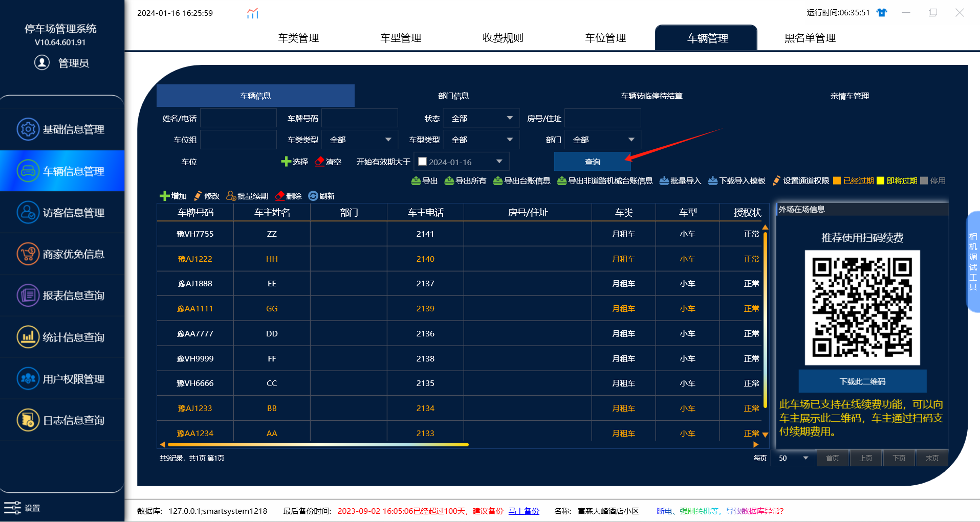Click the 清空 eraser icon
This screenshot has width=980, height=522.
pos(320,162)
